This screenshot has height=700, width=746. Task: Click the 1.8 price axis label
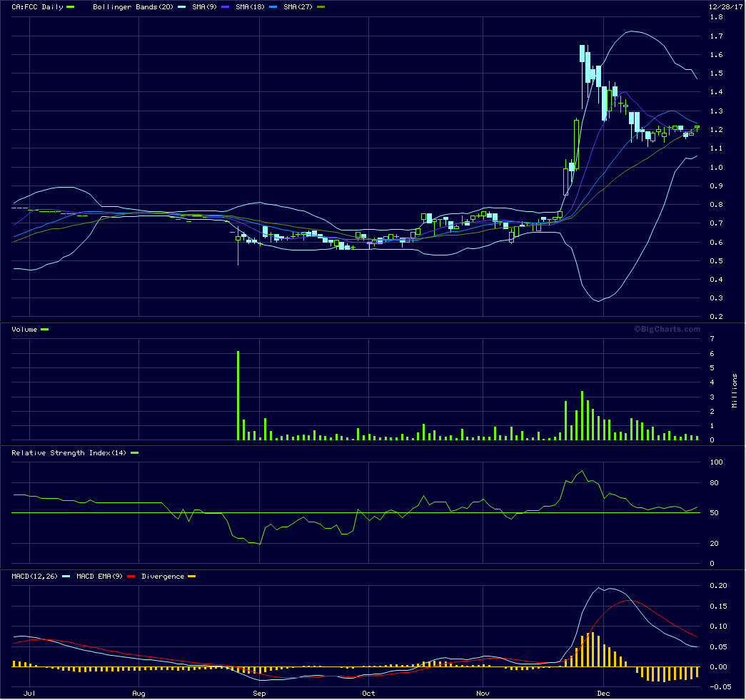(x=715, y=17)
